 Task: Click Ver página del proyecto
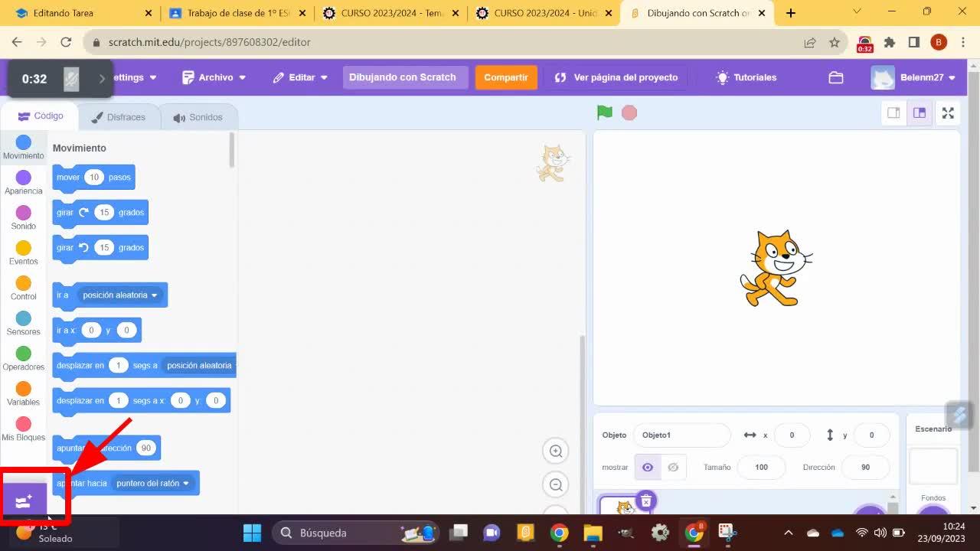(x=616, y=77)
